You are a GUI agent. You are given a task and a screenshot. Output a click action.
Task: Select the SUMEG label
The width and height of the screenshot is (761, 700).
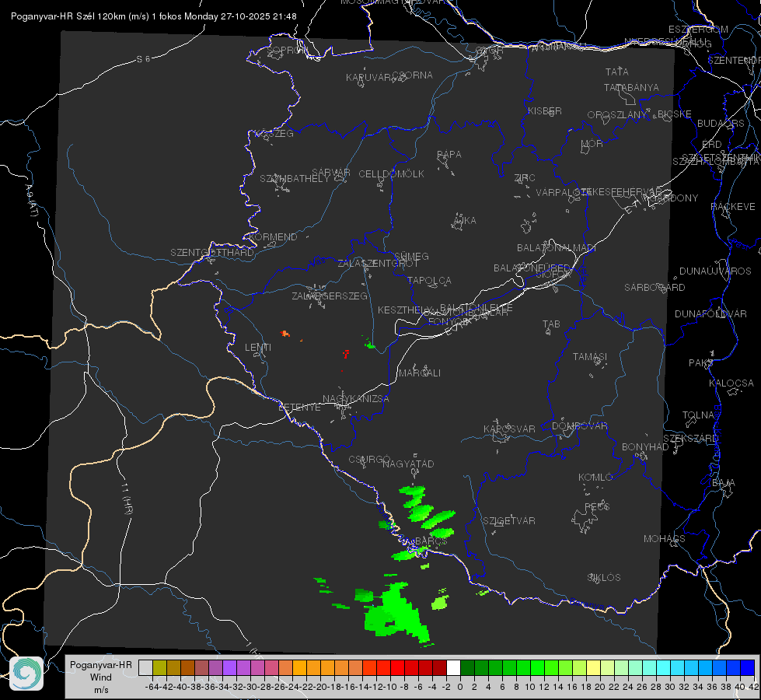click(x=411, y=256)
